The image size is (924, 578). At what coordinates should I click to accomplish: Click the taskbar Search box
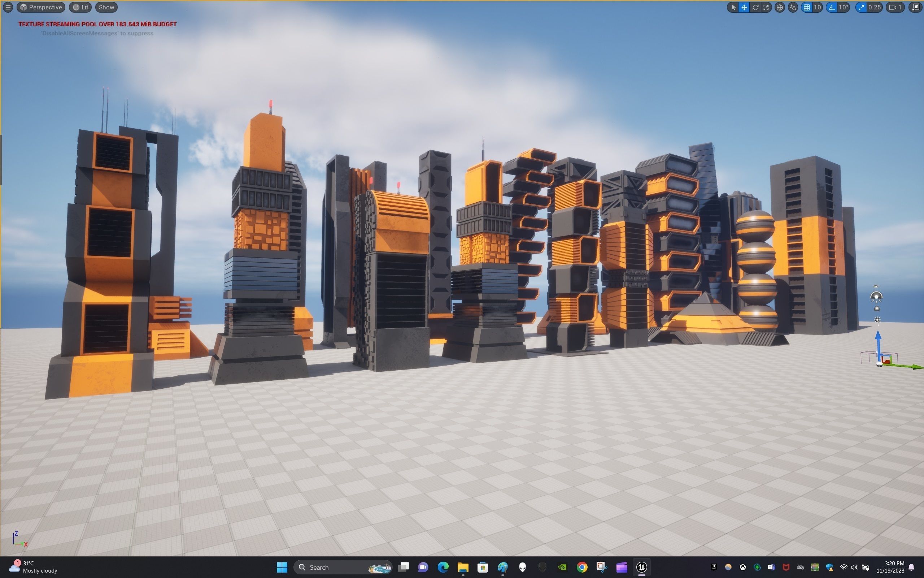(343, 567)
